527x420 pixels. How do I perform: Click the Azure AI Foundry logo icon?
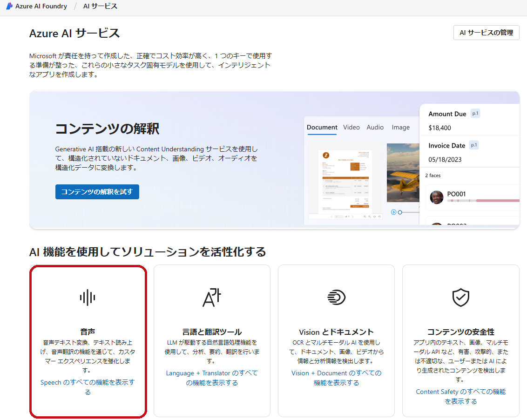point(9,6)
